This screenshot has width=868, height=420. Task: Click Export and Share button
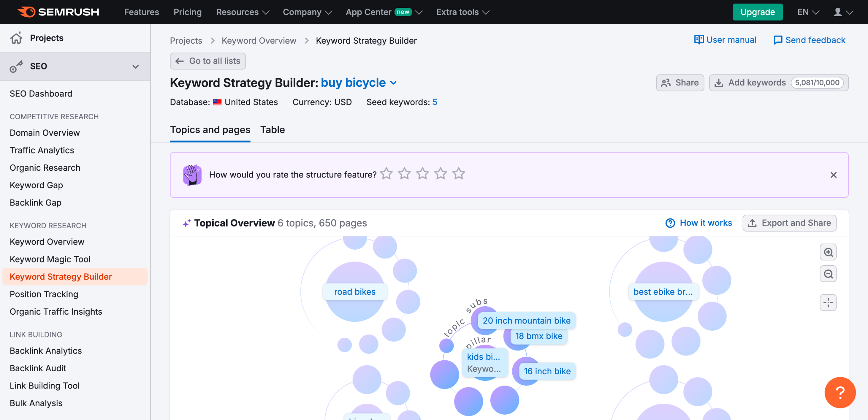[x=789, y=223]
